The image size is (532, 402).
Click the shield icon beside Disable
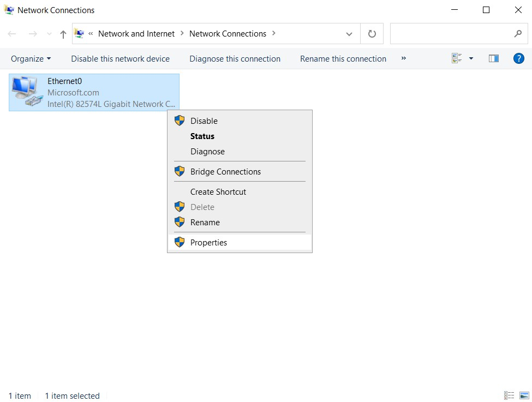(x=180, y=121)
